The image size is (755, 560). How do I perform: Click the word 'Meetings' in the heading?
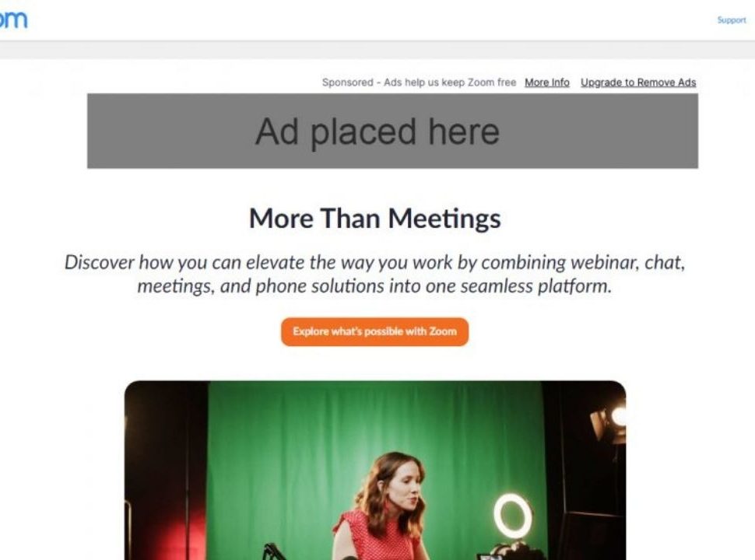click(444, 219)
